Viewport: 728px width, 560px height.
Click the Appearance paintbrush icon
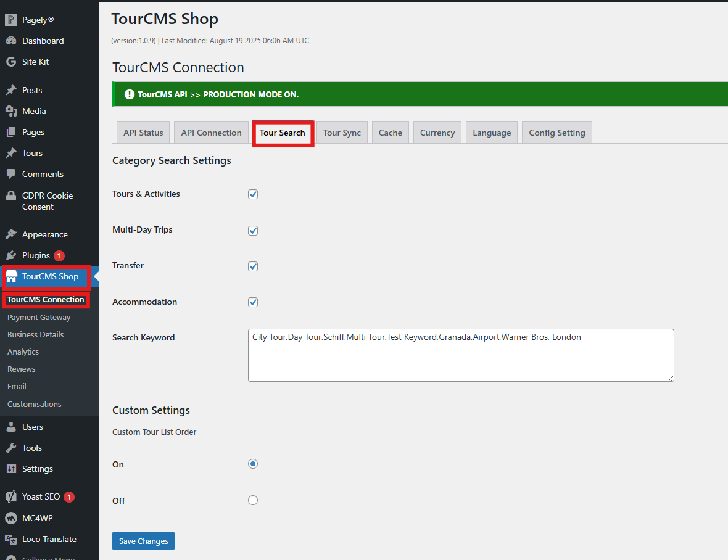tap(11, 234)
